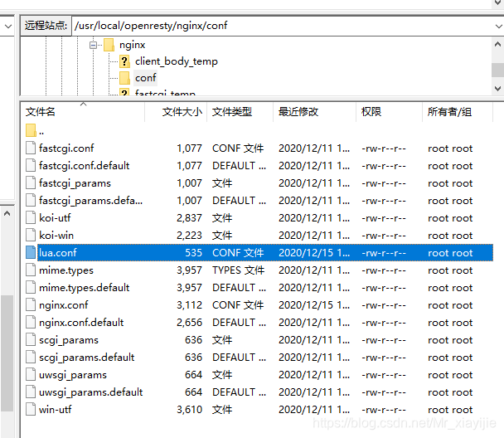
Task: Click 'root root' owner of fastcgi.conf
Action: point(450,148)
